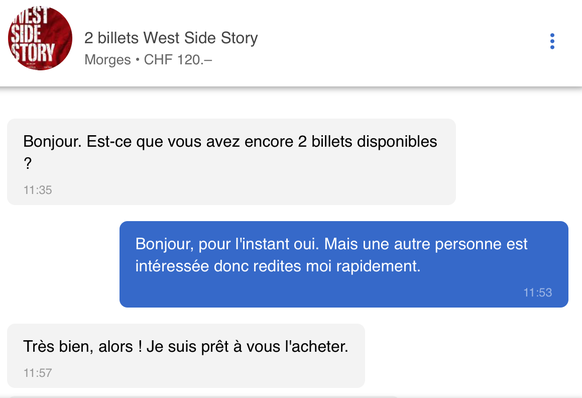Screen dimensions: 582x398
Task: Click the 11:57 message timestamp
Action: [38, 373]
